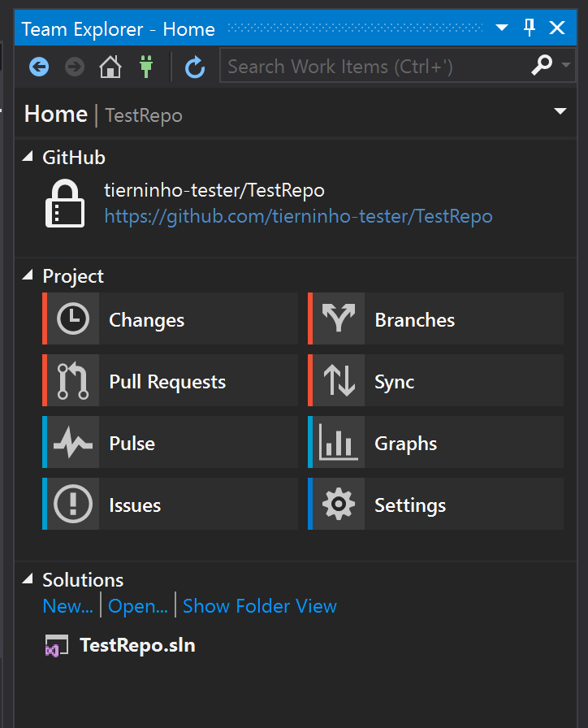
Task: Refresh Team Explorer with the circular arrow
Action: (x=195, y=67)
